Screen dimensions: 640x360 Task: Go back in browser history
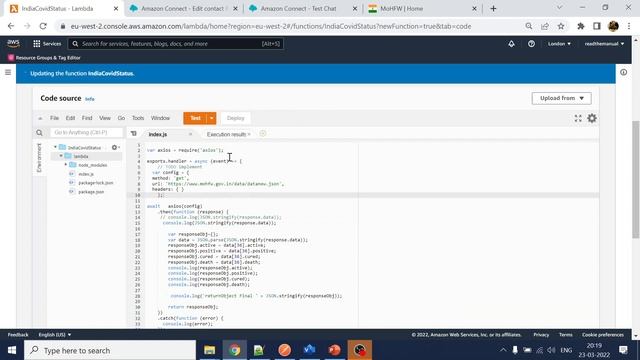pyautogui.click(x=11, y=26)
